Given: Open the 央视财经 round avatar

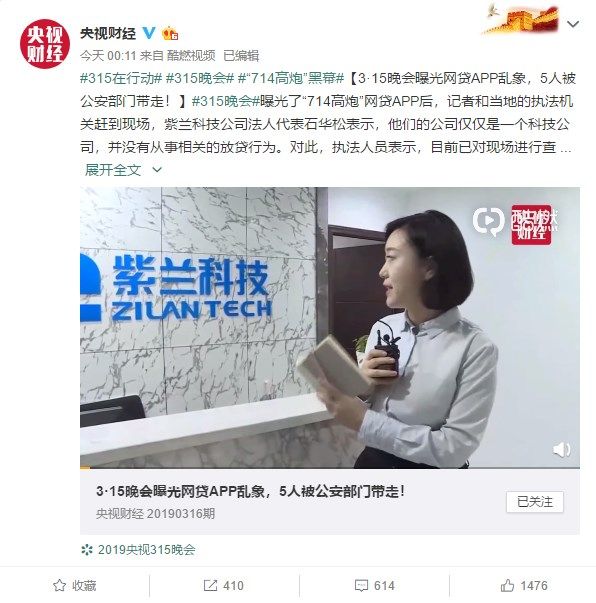Looking at the screenshot, I should 45,44.
